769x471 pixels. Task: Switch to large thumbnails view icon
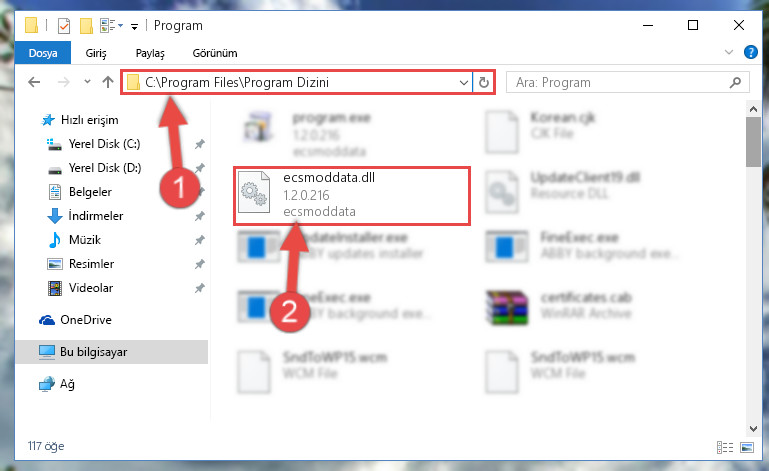pyautogui.click(x=747, y=447)
